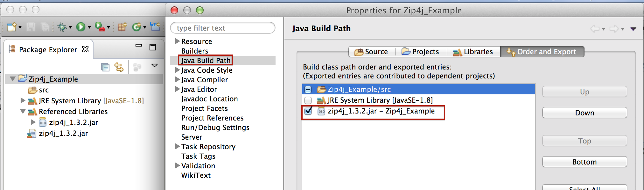Expand the Validation category
Viewport: 644px width, 190px height.
178,165
